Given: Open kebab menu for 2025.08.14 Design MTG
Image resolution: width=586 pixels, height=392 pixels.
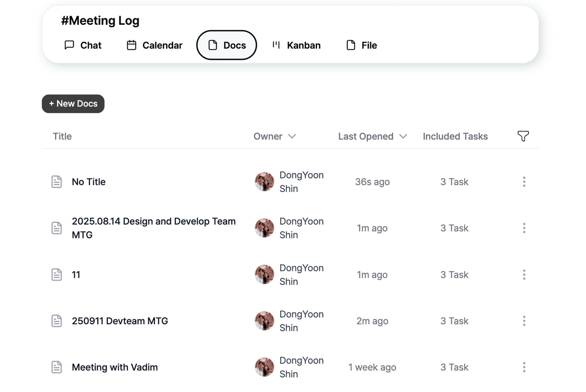Looking at the screenshot, I should [x=524, y=228].
